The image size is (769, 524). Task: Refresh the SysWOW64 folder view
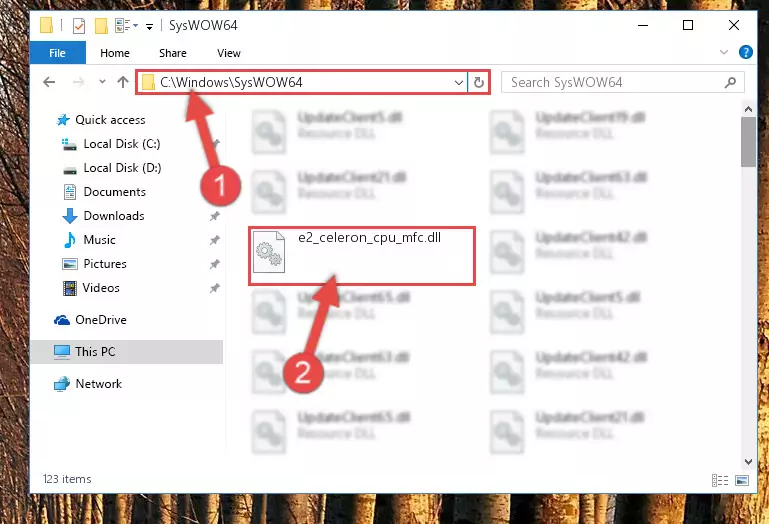(479, 82)
